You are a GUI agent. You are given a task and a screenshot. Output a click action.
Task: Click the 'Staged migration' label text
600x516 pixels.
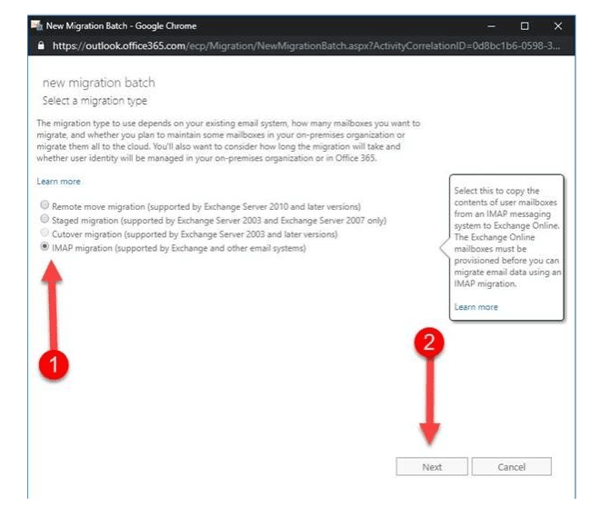tap(219, 220)
